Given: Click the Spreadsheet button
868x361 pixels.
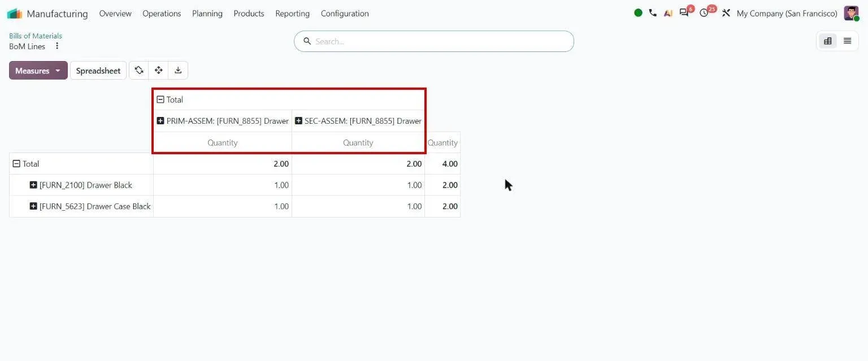Looking at the screenshot, I should coord(98,71).
